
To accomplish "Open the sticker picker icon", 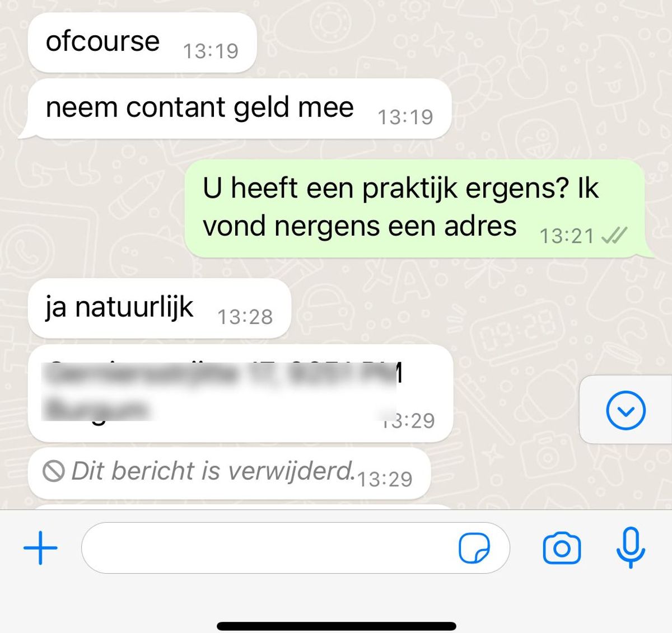I will pos(474,547).
